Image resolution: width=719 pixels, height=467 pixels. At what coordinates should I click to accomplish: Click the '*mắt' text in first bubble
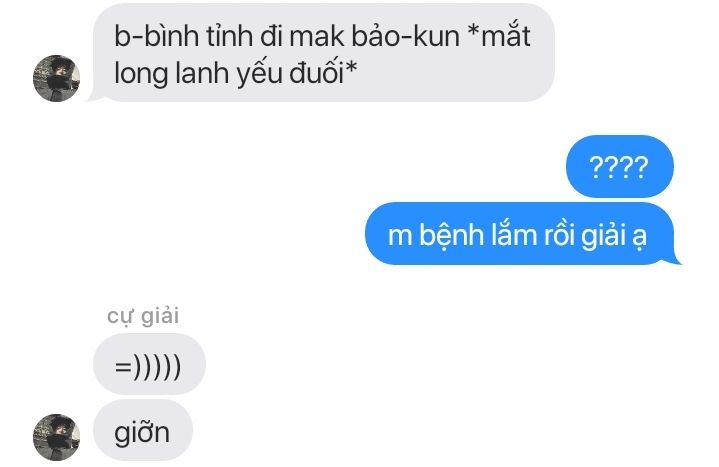pyautogui.click(x=499, y=36)
